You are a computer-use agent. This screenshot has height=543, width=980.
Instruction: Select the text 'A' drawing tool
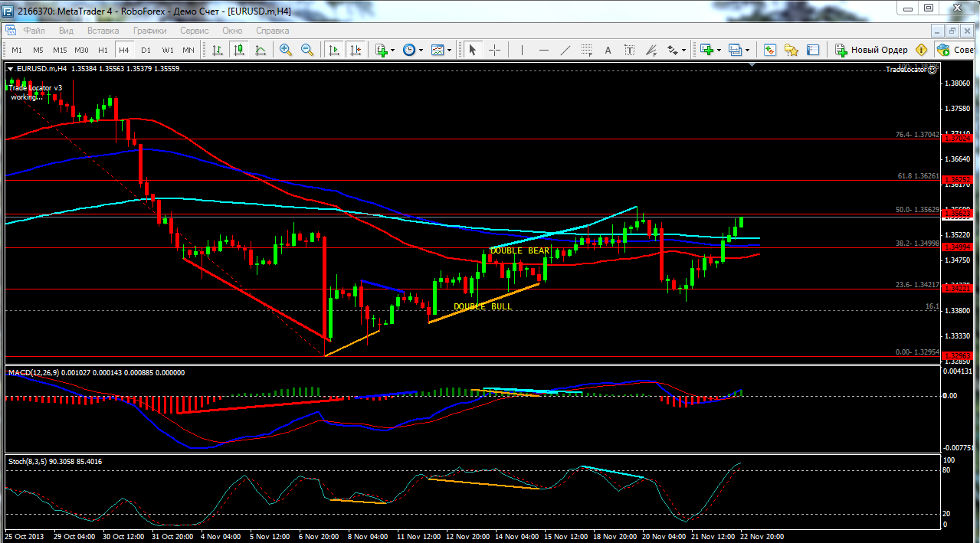tap(608, 50)
